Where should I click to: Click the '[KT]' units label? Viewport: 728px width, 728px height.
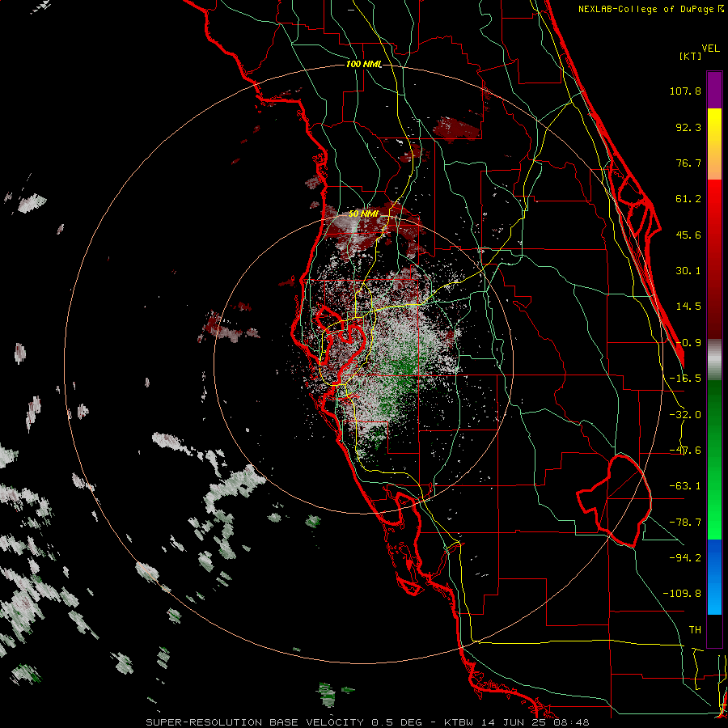point(690,56)
